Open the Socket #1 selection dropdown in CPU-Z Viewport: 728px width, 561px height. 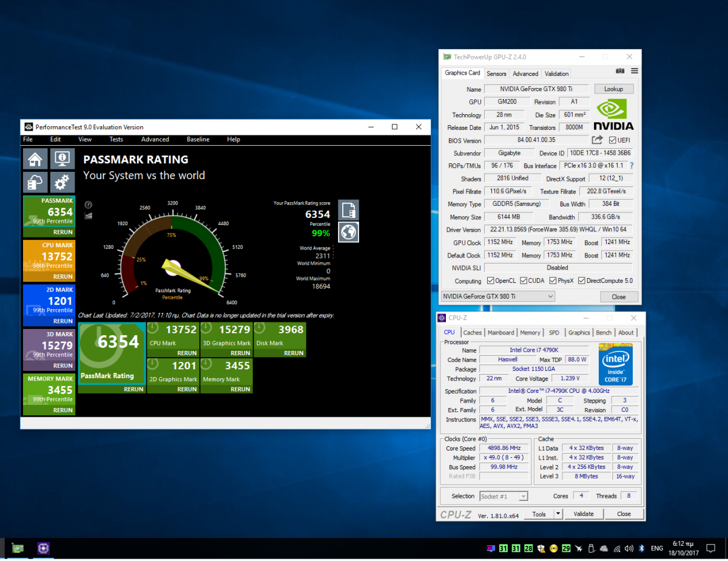(504, 496)
